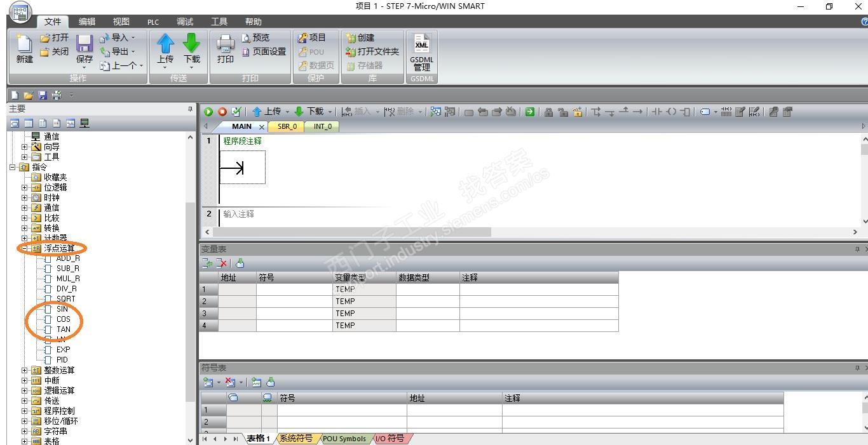Viewport: 868px width, 445px height.
Task: Click Open Folder (打开文件夹) in library group
Action: click(x=373, y=51)
